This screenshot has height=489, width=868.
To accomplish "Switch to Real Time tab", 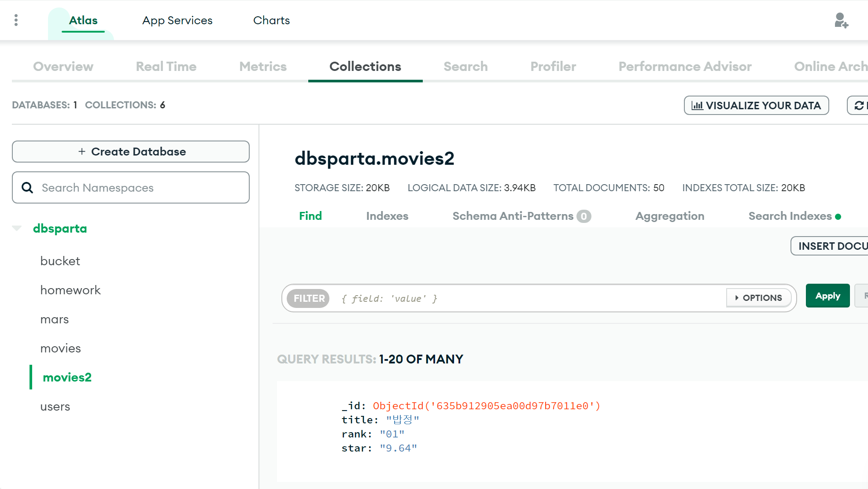I will coord(166,67).
